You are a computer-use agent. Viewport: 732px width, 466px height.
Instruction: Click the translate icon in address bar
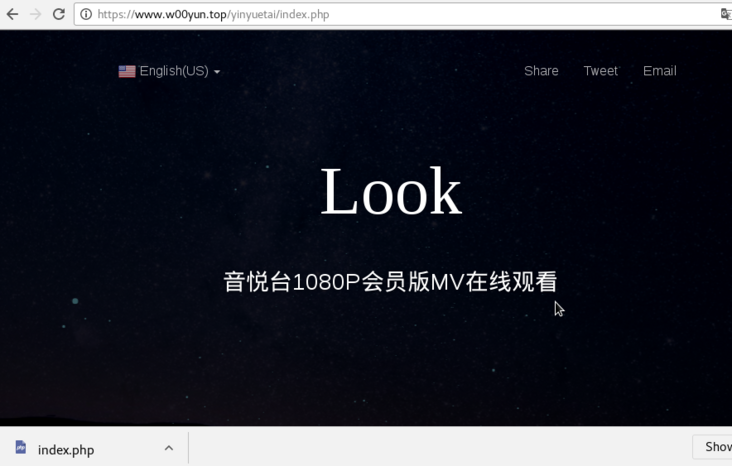pos(726,14)
